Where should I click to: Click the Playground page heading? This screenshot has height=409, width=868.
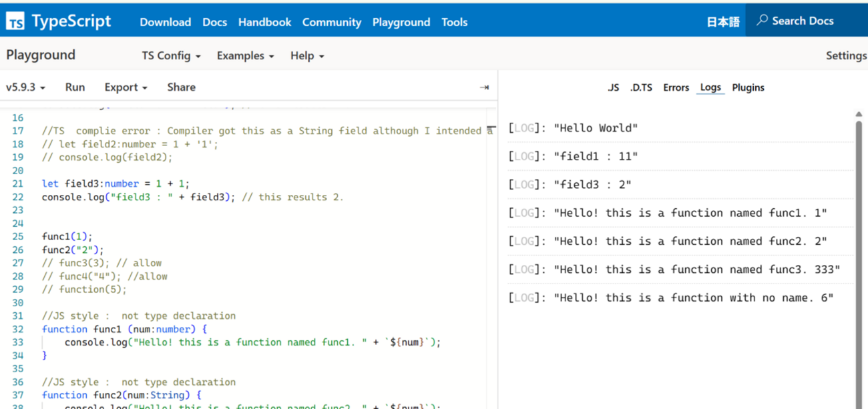pos(41,55)
